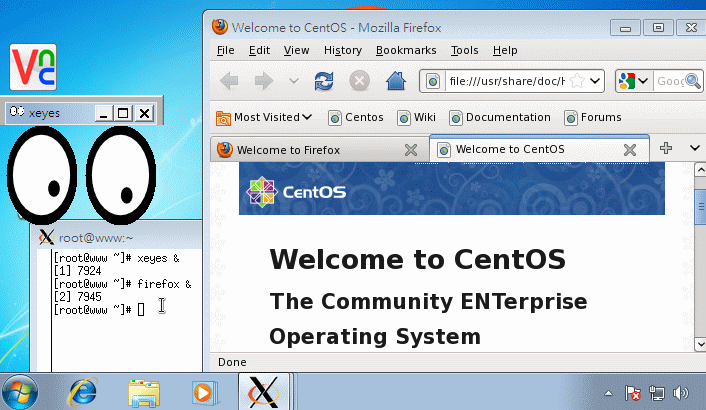Expand the list all tabs arrow
706x410 pixels.
click(x=694, y=148)
